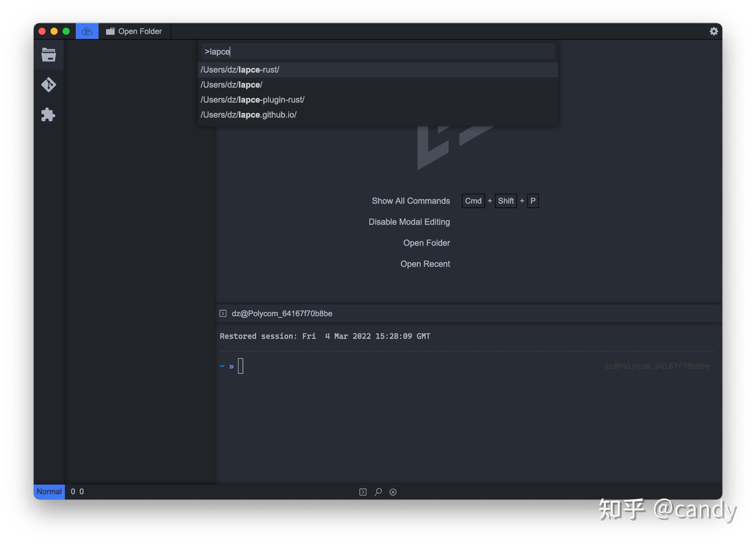Toggle terminal panel from status bar
This screenshot has height=544, width=756.
coord(363,492)
